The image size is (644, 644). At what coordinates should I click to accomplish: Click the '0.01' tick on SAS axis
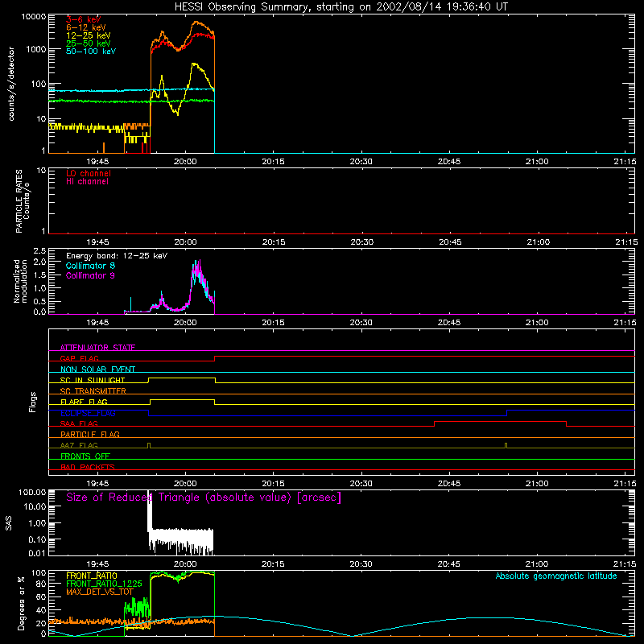(37, 553)
